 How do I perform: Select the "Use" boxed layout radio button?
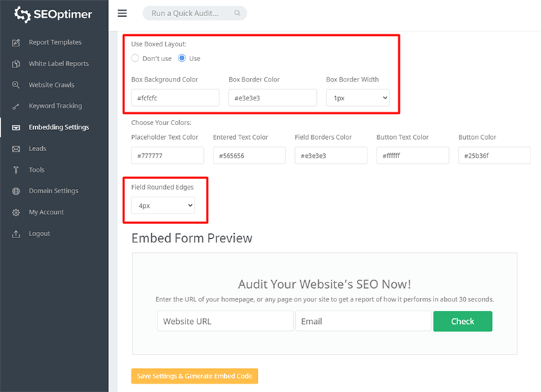tap(182, 58)
